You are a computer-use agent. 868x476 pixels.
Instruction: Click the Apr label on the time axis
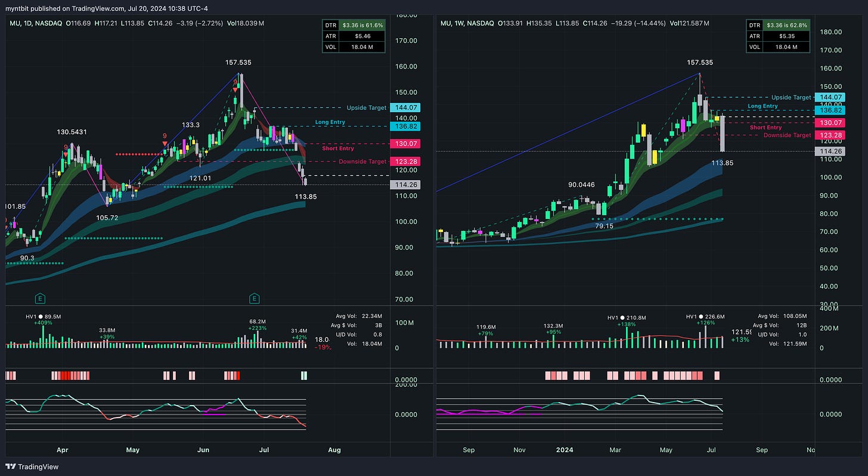pos(63,450)
